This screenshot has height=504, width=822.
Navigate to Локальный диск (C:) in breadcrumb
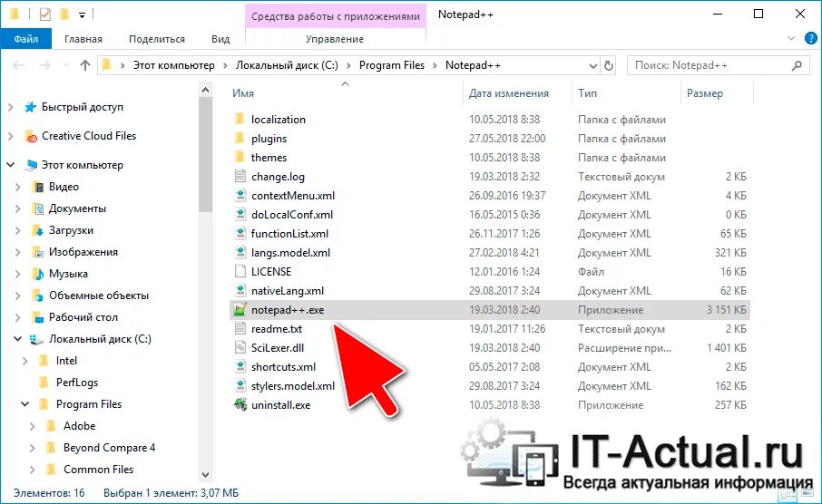[x=287, y=65]
